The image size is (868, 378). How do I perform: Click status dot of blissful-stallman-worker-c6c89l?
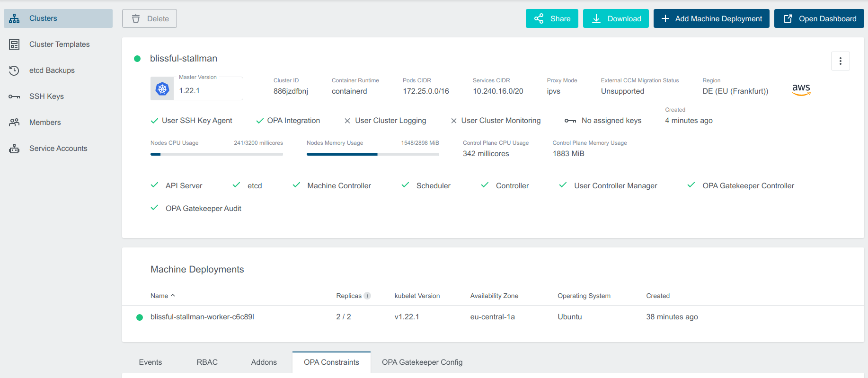click(140, 317)
